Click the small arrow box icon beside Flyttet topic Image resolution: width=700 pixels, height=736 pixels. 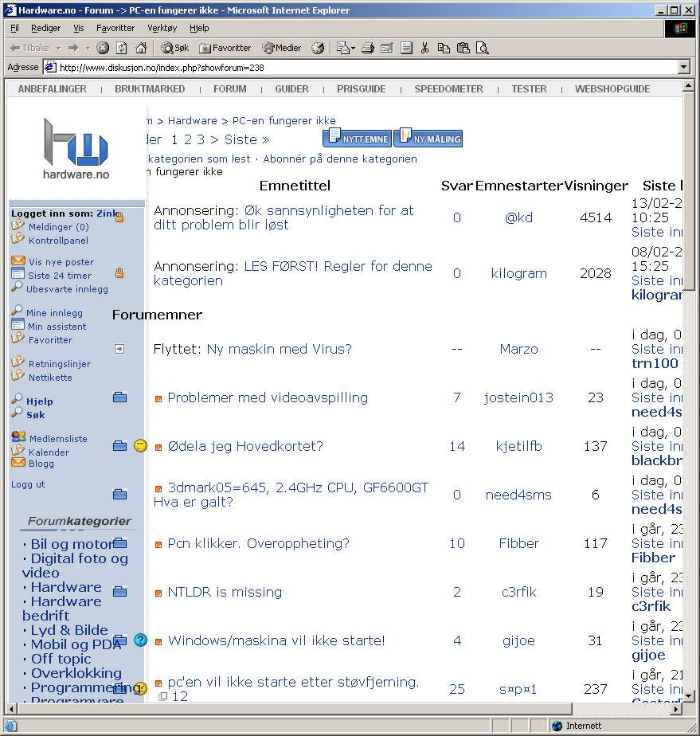(x=119, y=349)
